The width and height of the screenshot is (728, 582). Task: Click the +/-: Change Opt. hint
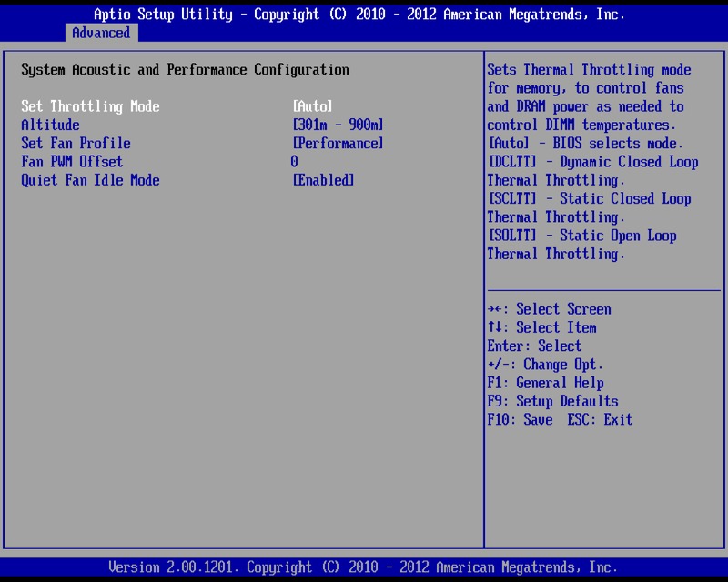545,365
